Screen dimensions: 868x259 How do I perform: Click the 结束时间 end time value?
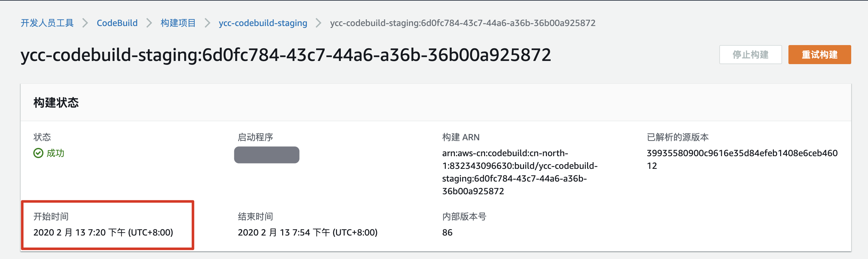(x=307, y=232)
